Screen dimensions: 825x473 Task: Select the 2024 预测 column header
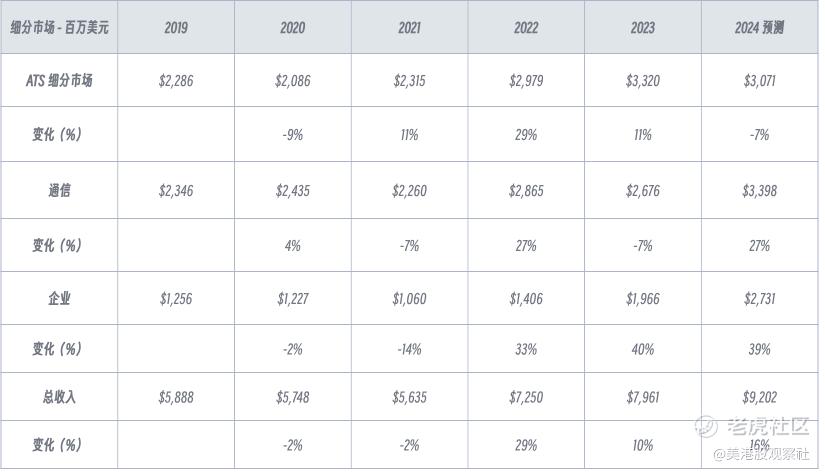[x=759, y=28]
